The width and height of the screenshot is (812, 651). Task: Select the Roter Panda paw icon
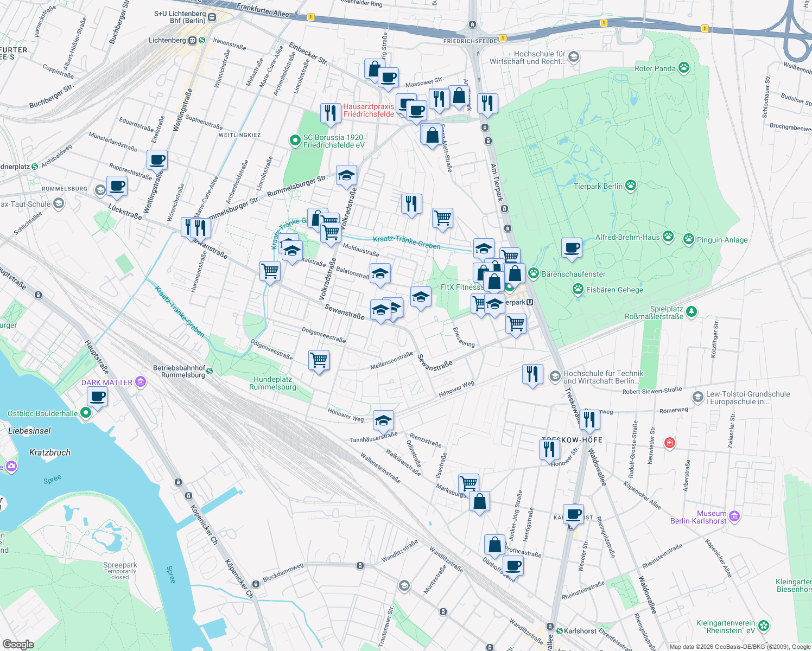pos(684,68)
